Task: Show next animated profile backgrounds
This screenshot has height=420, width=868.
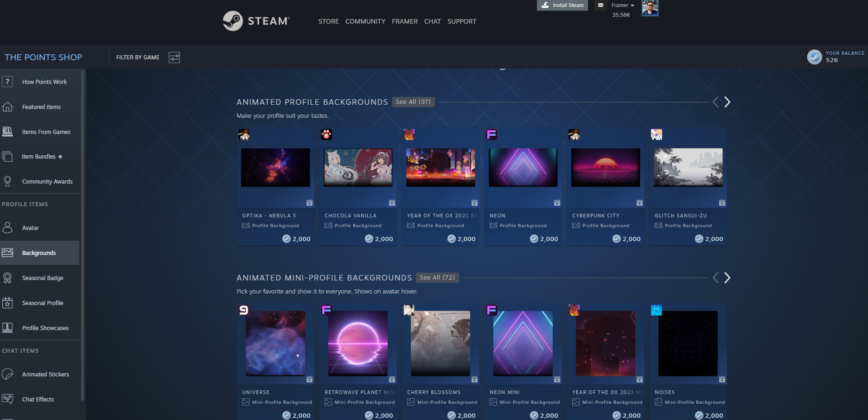Action: pos(727,102)
